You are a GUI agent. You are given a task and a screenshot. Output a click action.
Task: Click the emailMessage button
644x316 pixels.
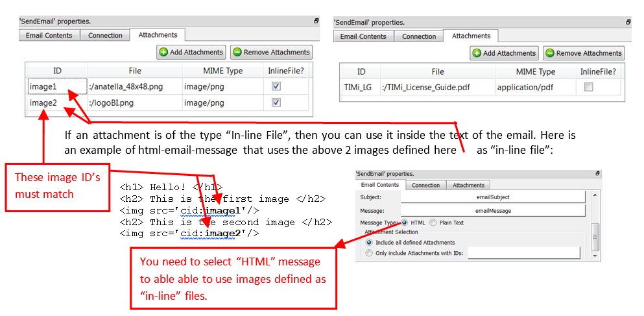(x=493, y=211)
